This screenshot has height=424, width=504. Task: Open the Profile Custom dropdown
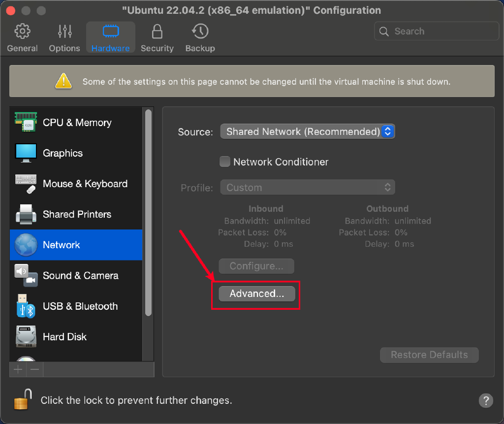point(307,188)
